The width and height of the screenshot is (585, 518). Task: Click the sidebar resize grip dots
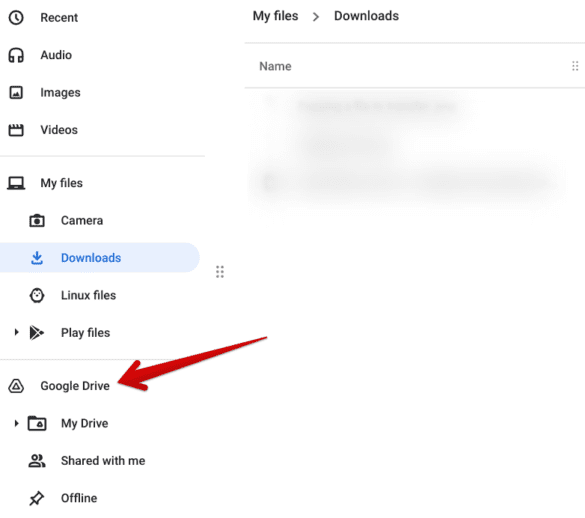point(220,272)
